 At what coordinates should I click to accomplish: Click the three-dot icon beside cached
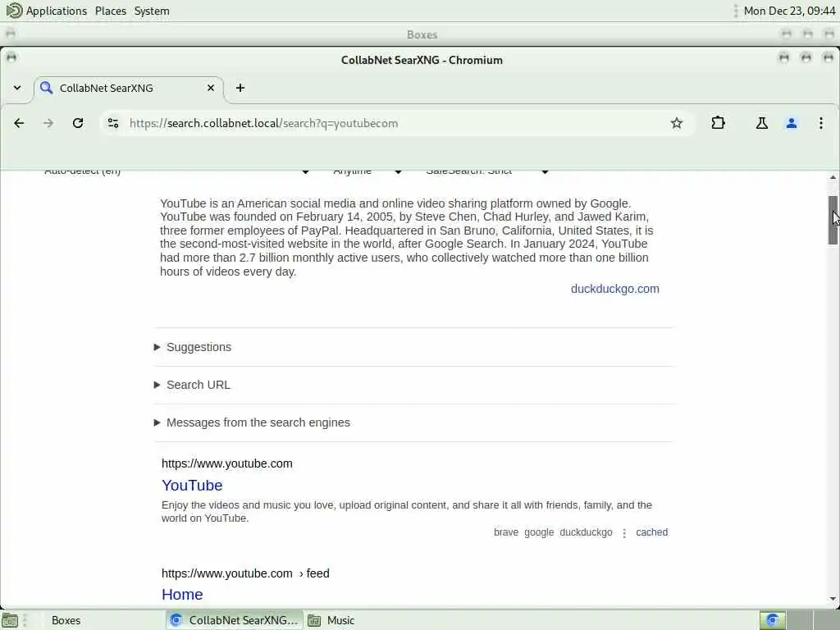coord(624,532)
